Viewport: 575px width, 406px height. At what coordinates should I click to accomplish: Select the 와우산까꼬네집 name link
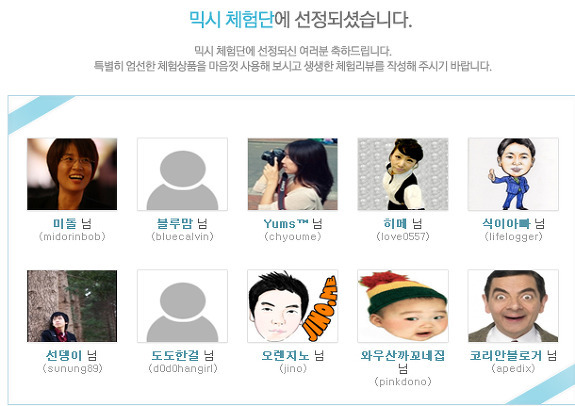(x=403, y=355)
